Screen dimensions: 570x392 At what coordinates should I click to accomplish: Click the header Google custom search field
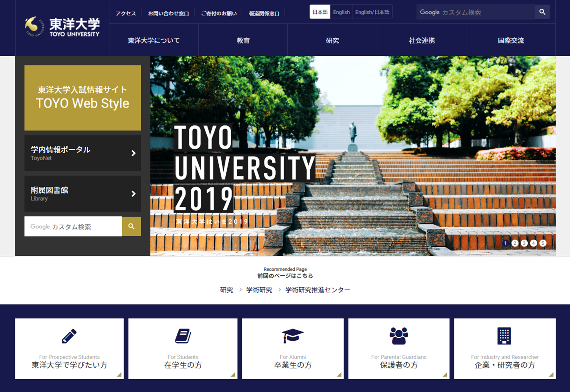[476, 12]
